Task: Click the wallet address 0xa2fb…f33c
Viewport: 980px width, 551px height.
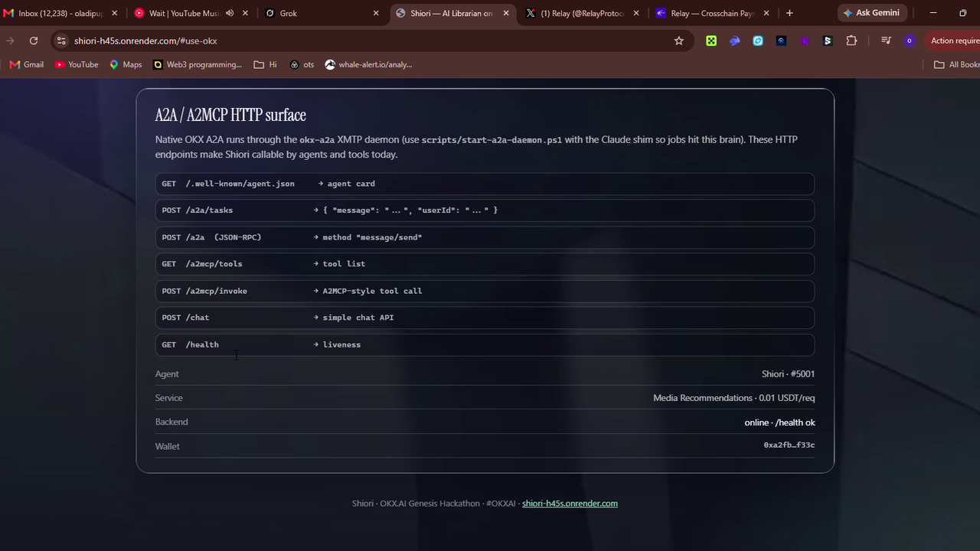Action: tap(789, 445)
